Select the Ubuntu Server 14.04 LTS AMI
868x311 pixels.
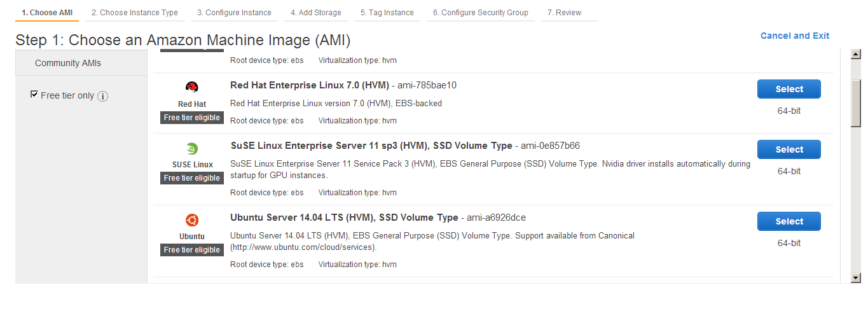(x=789, y=221)
